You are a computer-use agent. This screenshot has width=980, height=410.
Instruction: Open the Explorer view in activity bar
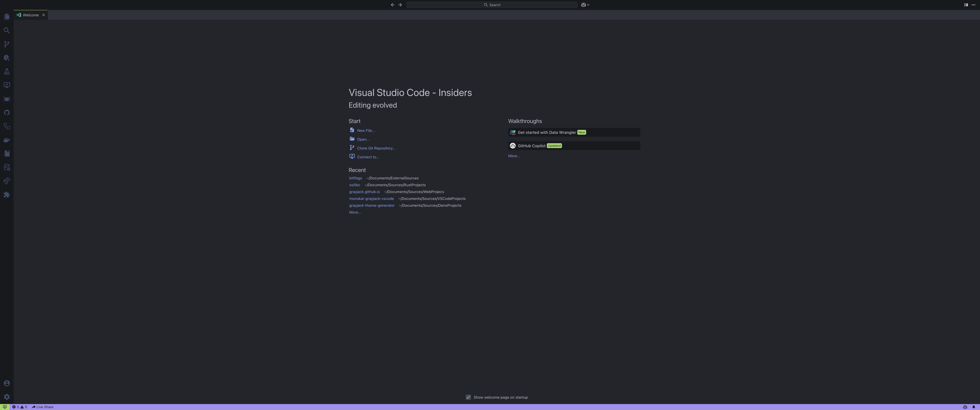(6, 17)
